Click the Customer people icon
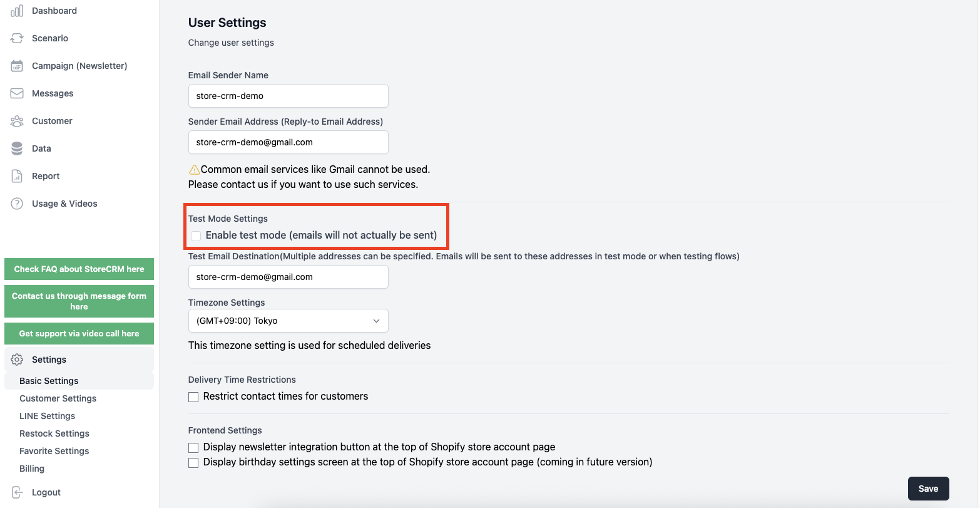 17,121
